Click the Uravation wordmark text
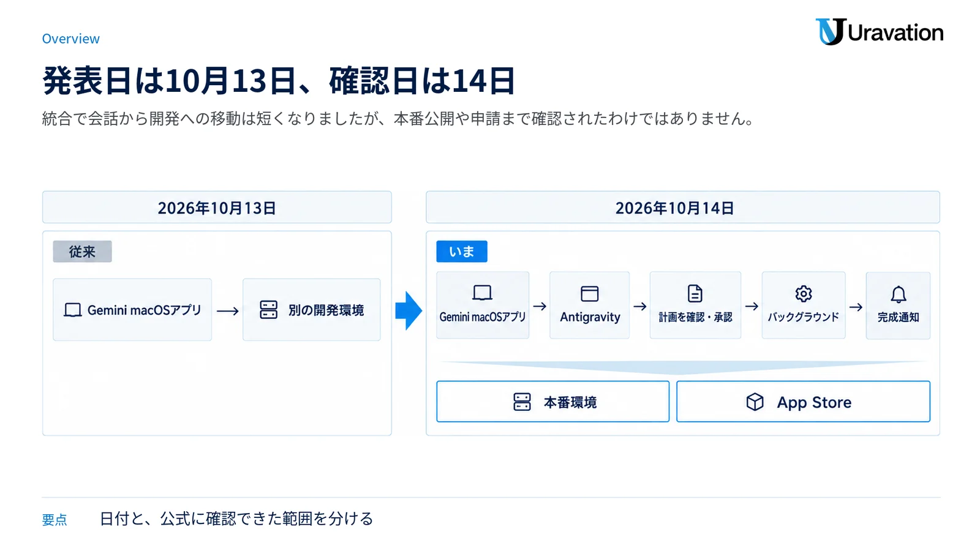This screenshot has height=551, width=980. click(896, 32)
